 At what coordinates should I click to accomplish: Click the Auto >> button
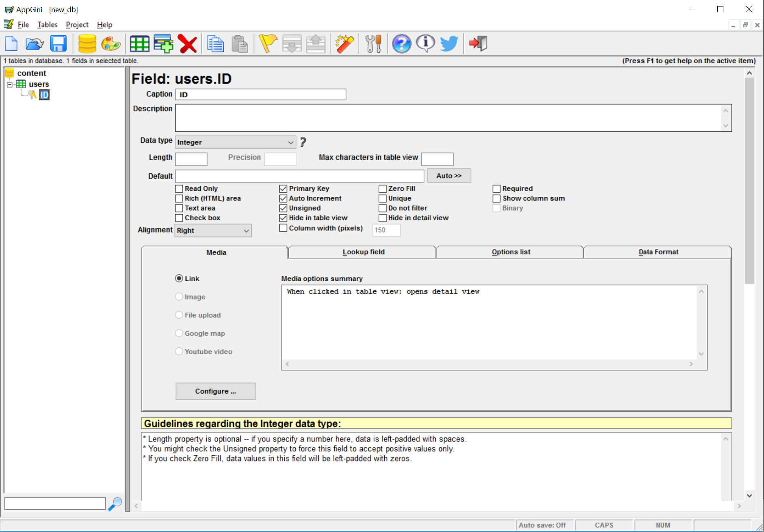tap(449, 176)
